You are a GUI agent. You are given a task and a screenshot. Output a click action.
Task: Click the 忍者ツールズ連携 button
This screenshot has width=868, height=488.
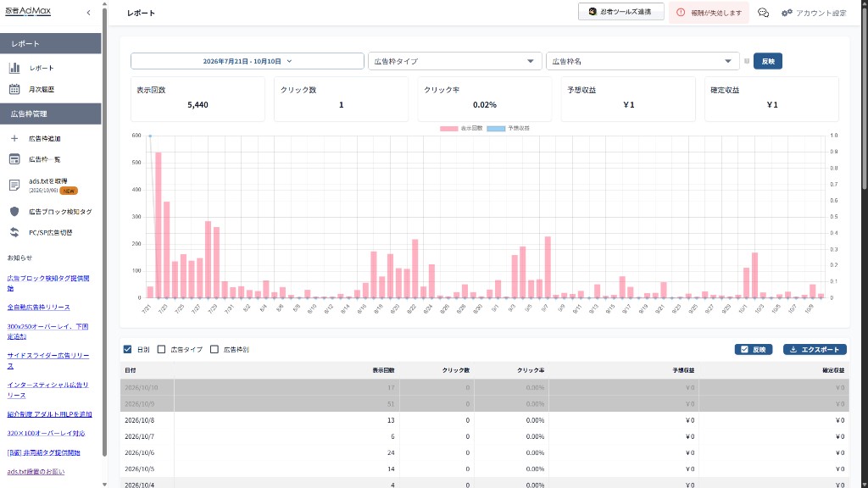click(x=620, y=12)
